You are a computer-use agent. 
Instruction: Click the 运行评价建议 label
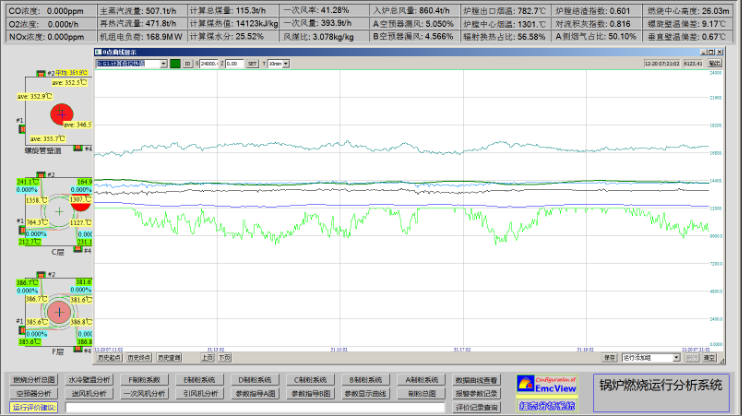[34, 407]
